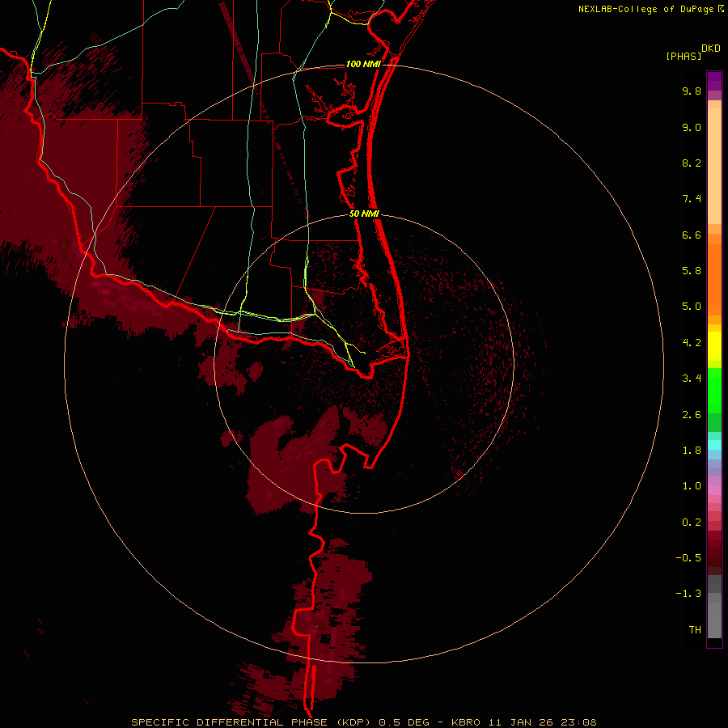This screenshot has height=728, width=728.
Task: Click the 8.2 legend value
Action: [x=692, y=163]
